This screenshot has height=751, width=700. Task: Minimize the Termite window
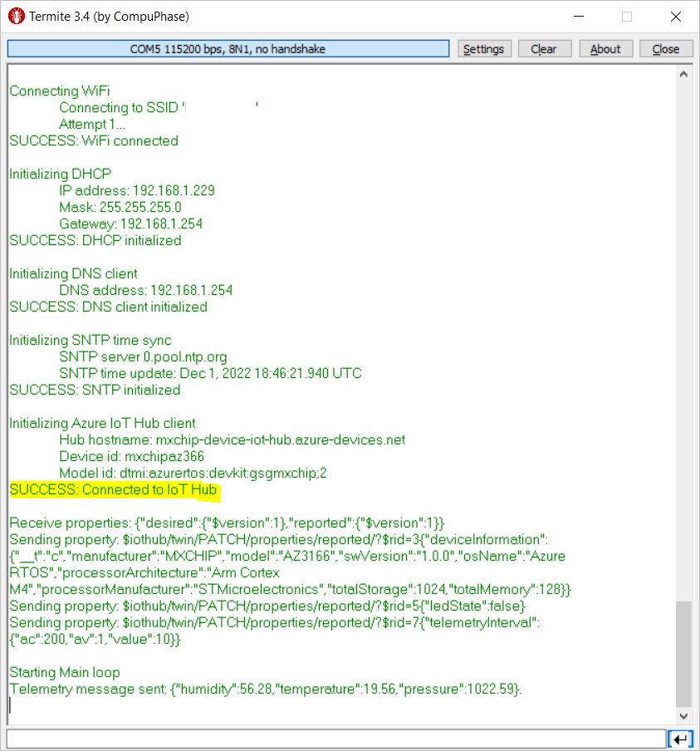(x=579, y=17)
